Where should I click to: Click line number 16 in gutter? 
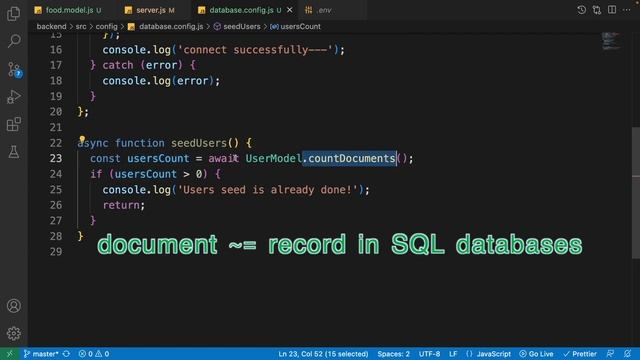(56, 50)
